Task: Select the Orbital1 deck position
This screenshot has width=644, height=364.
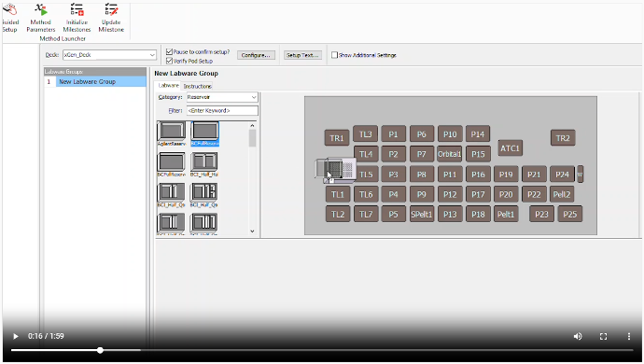Action: [449, 154]
